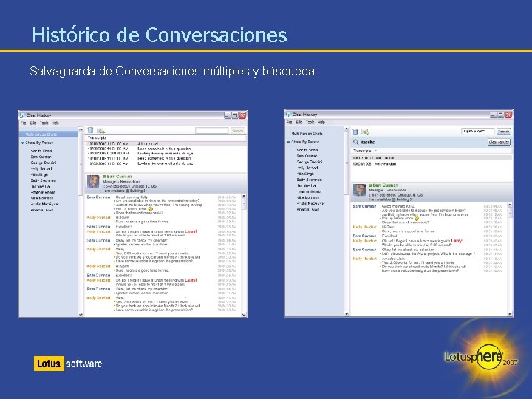This screenshot has height=399, width=532.
Task: Collapse Chats By Person tree in right window
Action: coord(288,142)
